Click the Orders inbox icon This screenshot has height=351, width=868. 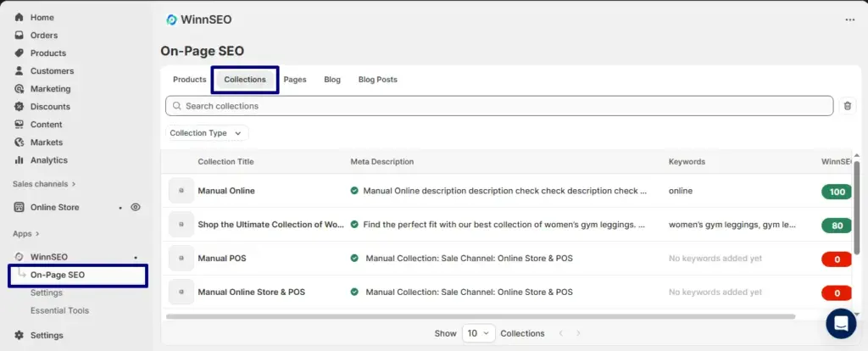pyautogui.click(x=19, y=35)
